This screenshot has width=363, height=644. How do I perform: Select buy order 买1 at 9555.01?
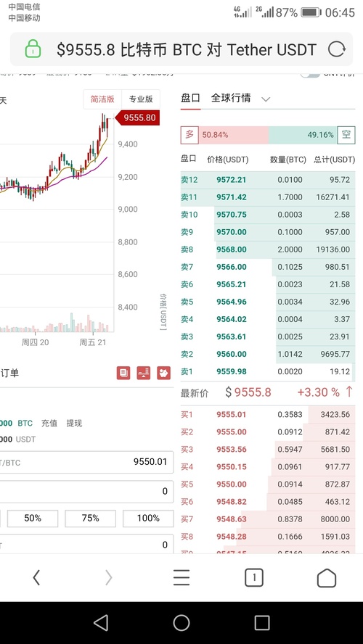(268, 414)
